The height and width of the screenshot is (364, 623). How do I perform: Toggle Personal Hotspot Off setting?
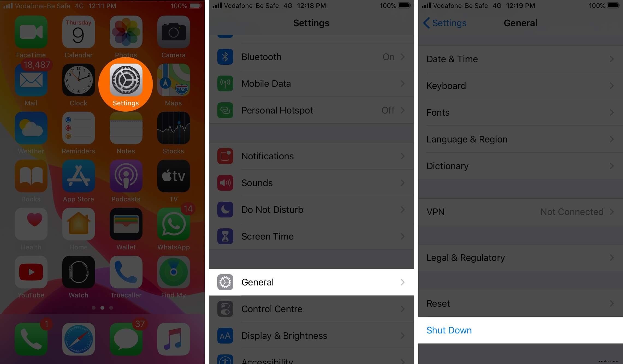[311, 110]
